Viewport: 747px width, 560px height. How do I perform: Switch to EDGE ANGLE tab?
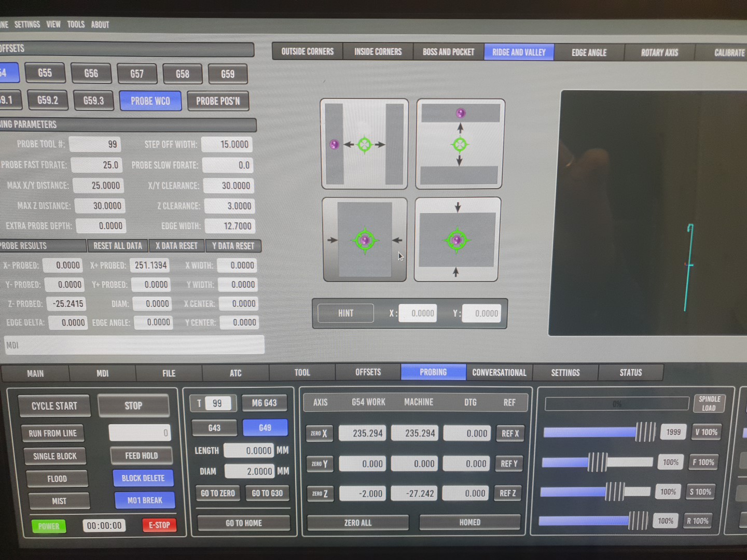pyautogui.click(x=589, y=52)
